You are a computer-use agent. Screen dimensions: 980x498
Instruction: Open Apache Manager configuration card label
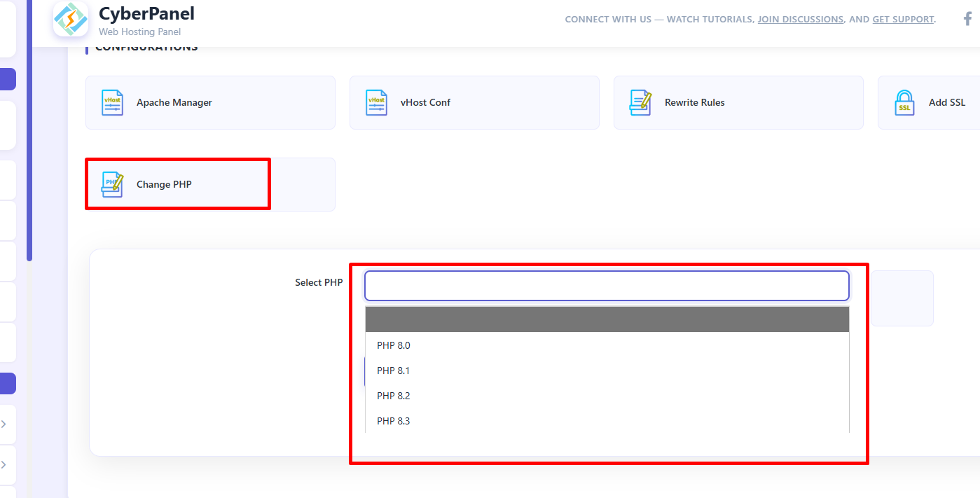(174, 102)
